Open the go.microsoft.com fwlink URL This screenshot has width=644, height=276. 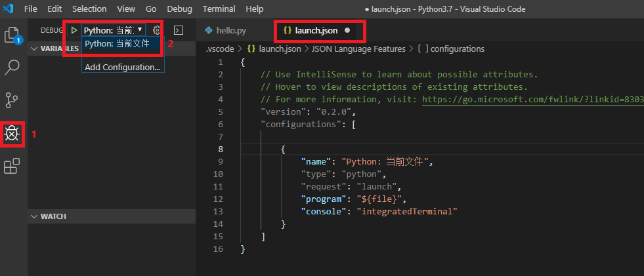tap(532, 99)
